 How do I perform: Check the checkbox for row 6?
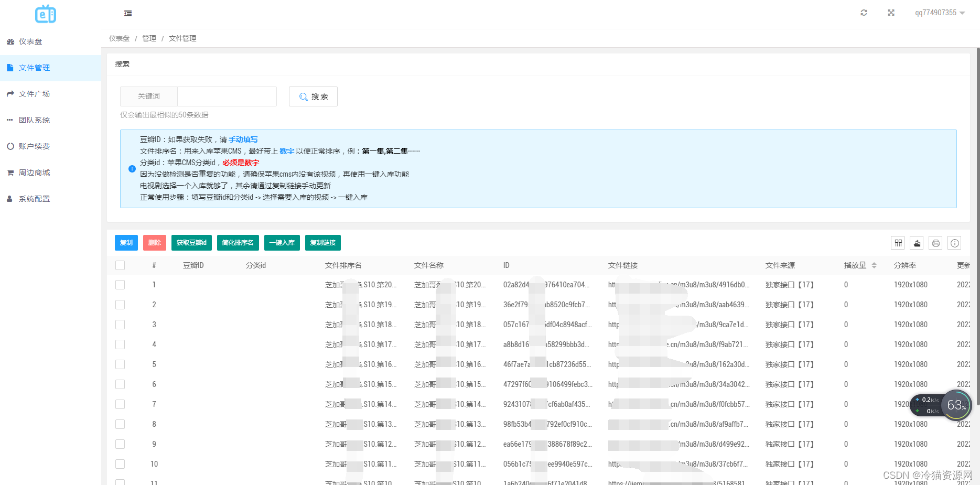[x=120, y=384]
